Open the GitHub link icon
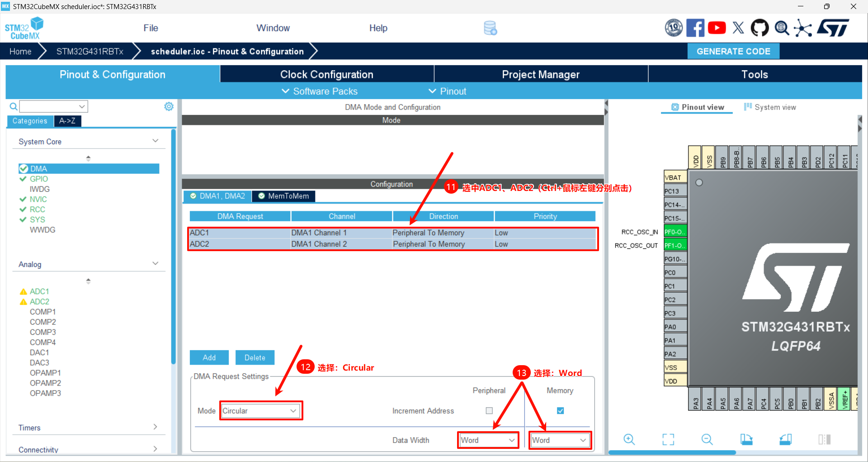 tap(759, 28)
